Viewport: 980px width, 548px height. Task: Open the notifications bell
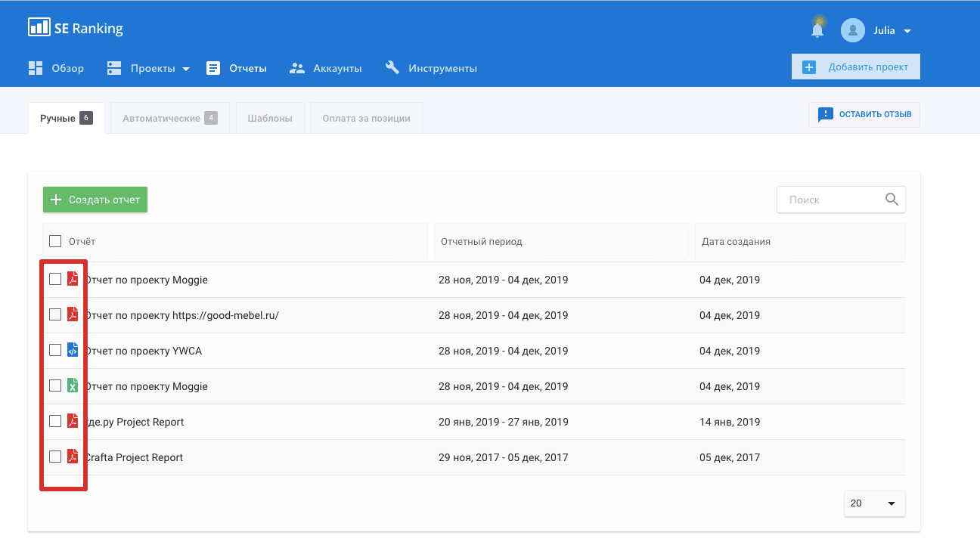(817, 29)
